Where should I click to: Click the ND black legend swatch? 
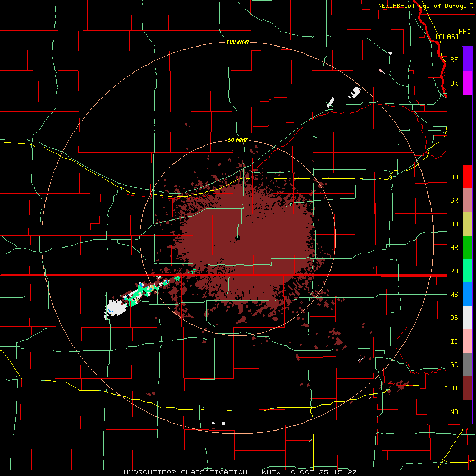[x=467, y=411]
